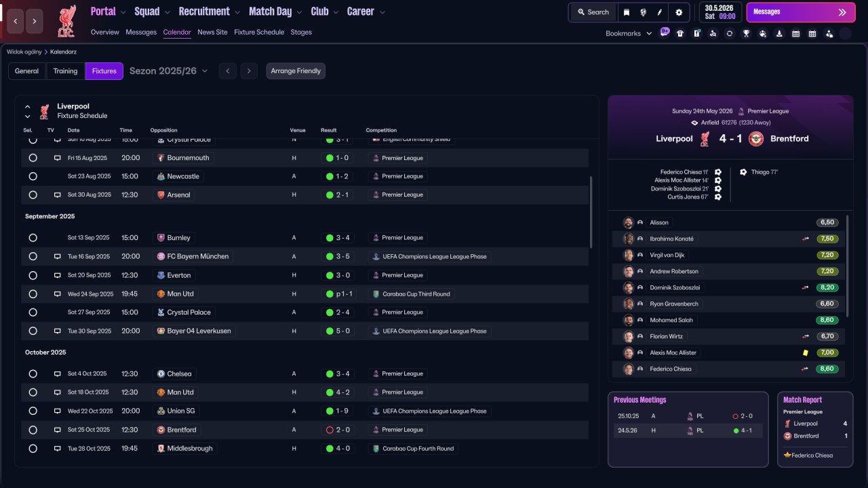
Task: Open the Match Day dropdown menu
Action: pyautogui.click(x=275, y=12)
